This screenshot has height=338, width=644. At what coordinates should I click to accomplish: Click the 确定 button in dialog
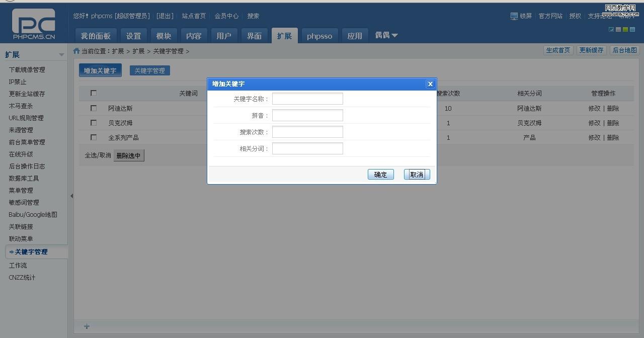(x=380, y=175)
